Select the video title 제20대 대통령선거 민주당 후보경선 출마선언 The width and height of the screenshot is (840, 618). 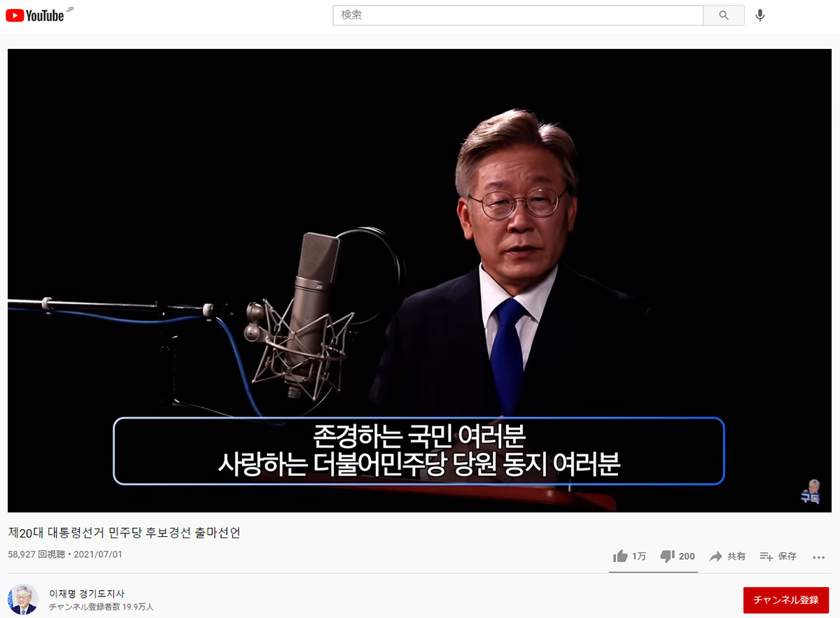click(124, 533)
